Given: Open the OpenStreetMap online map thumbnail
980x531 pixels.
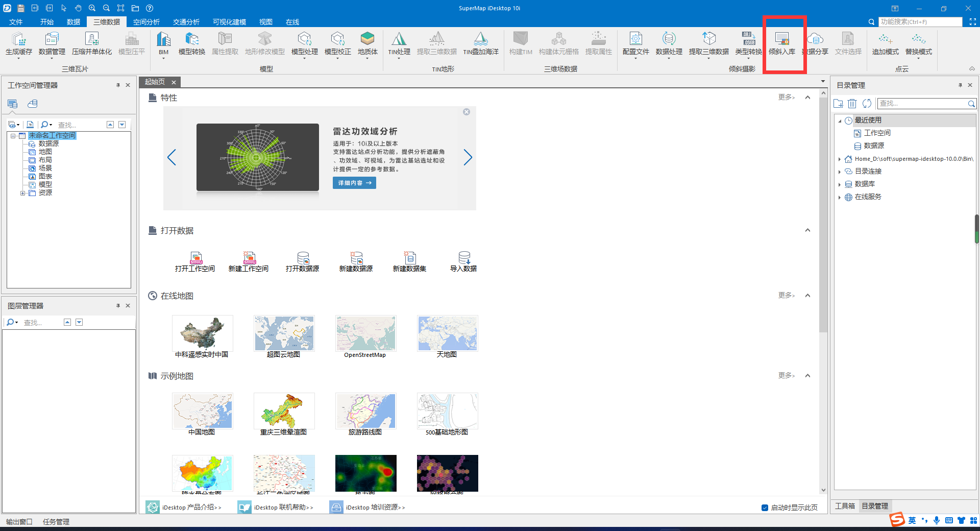Looking at the screenshot, I should click(x=365, y=333).
